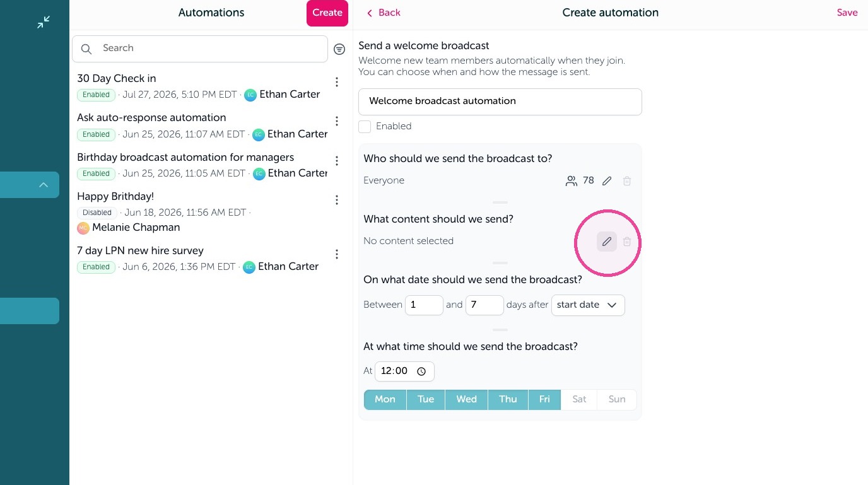Toggle the Sat day button

579,399
